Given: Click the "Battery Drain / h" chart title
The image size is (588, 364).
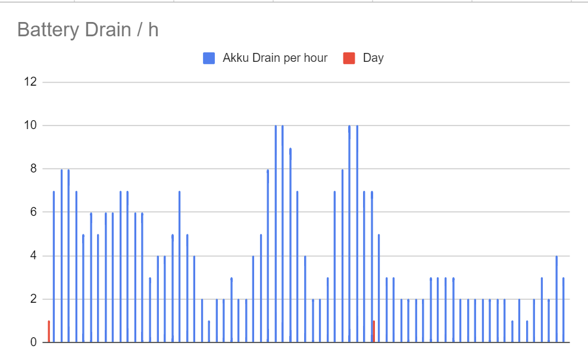Looking at the screenshot, I should (x=88, y=29).
